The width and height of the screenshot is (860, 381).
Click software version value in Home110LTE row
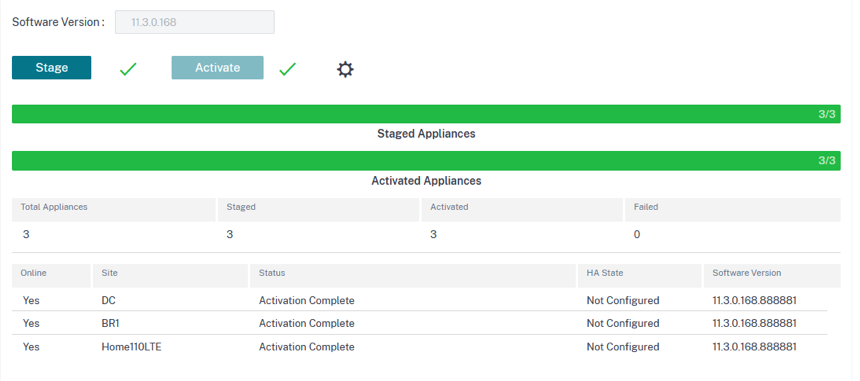point(755,347)
